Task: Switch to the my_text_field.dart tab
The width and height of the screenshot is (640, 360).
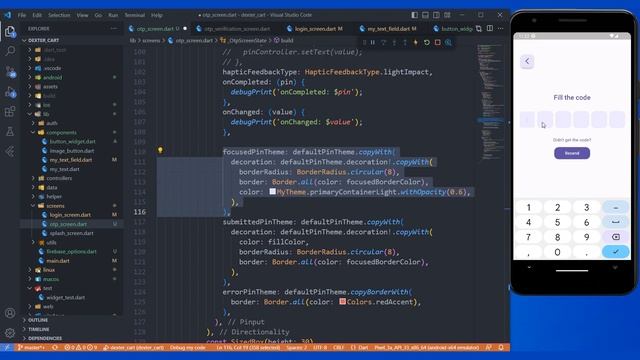Action: coord(388,29)
